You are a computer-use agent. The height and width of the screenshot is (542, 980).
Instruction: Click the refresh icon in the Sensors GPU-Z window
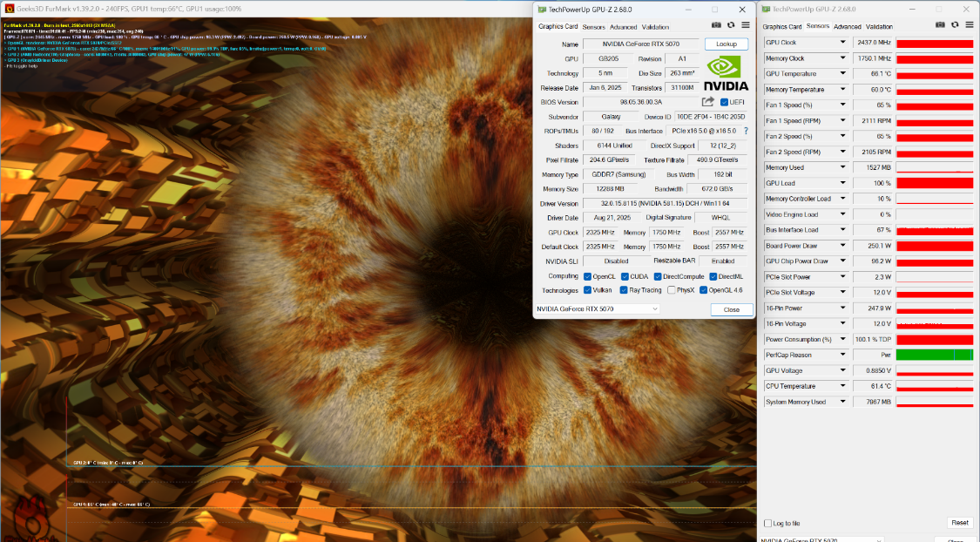(955, 25)
